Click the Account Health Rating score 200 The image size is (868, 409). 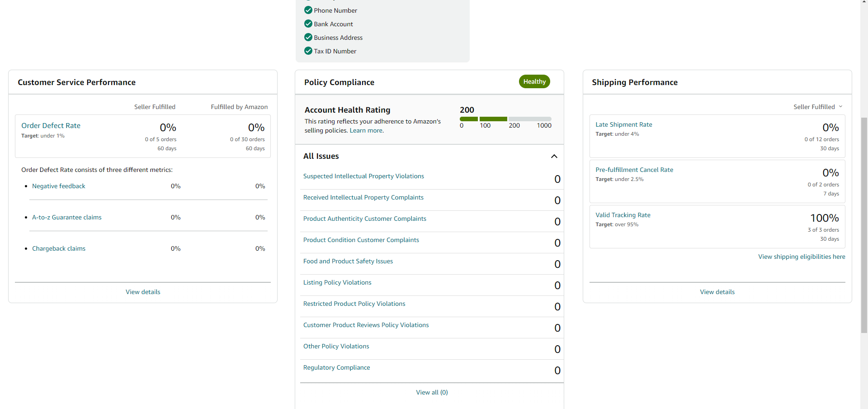tap(467, 110)
